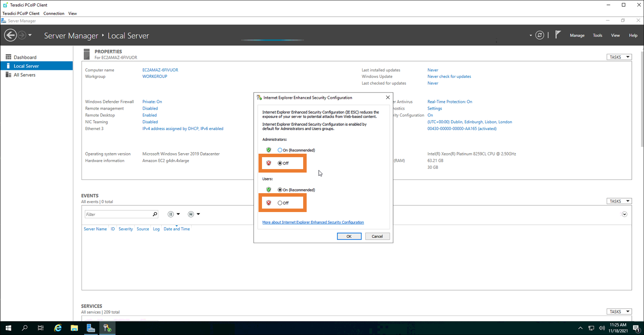The height and width of the screenshot is (335, 644).
Task: Click the Server Manager back arrow
Action: tap(10, 35)
